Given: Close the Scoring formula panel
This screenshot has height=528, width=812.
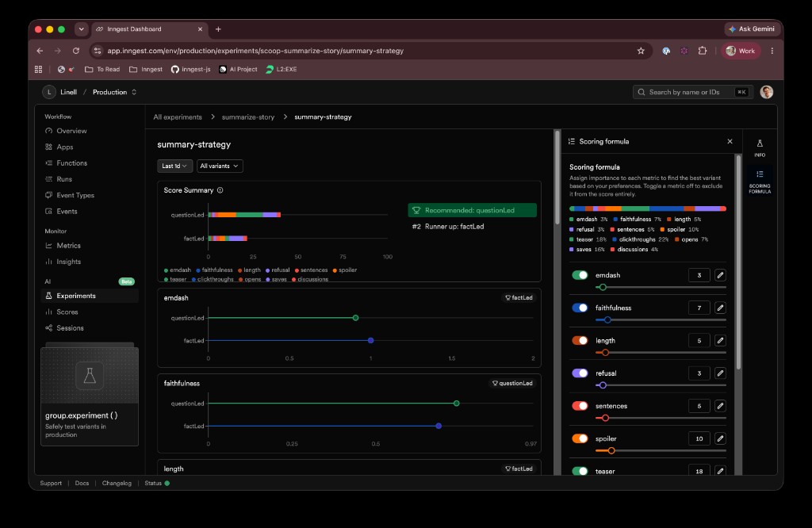Looking at the screenshot, I should pyautogui.click(x=730, y=141).
